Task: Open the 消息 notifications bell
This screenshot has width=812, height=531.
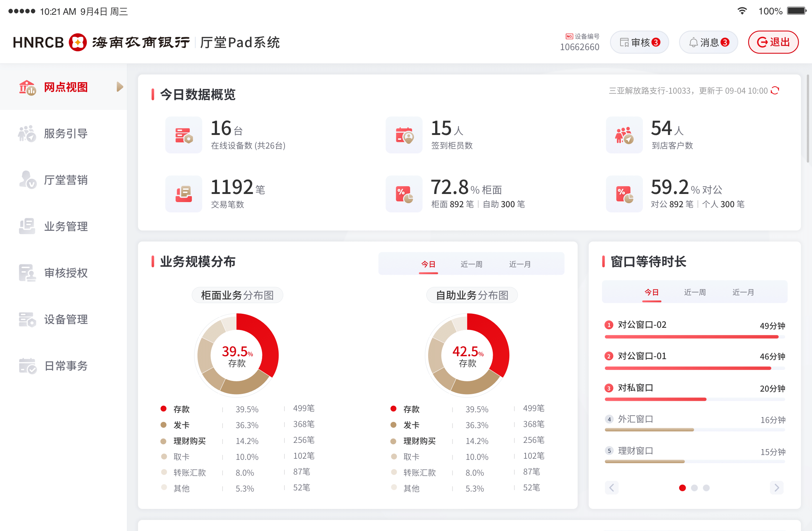Action: pos(708,42)
